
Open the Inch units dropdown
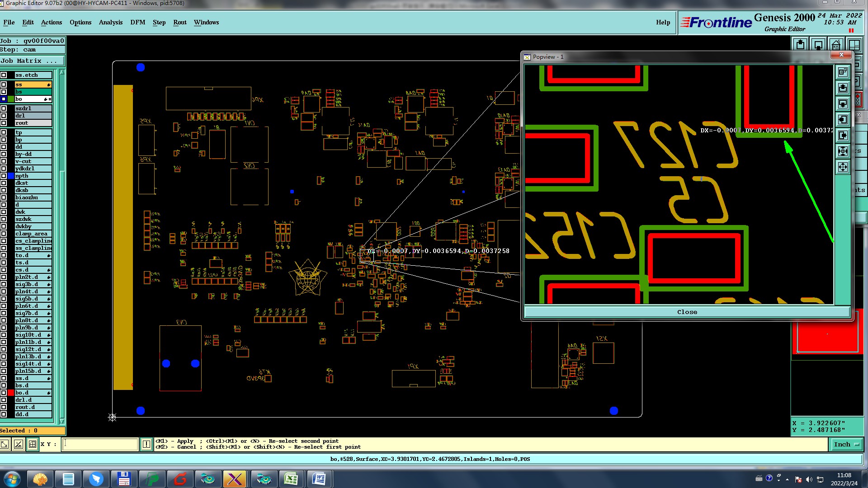846,444
